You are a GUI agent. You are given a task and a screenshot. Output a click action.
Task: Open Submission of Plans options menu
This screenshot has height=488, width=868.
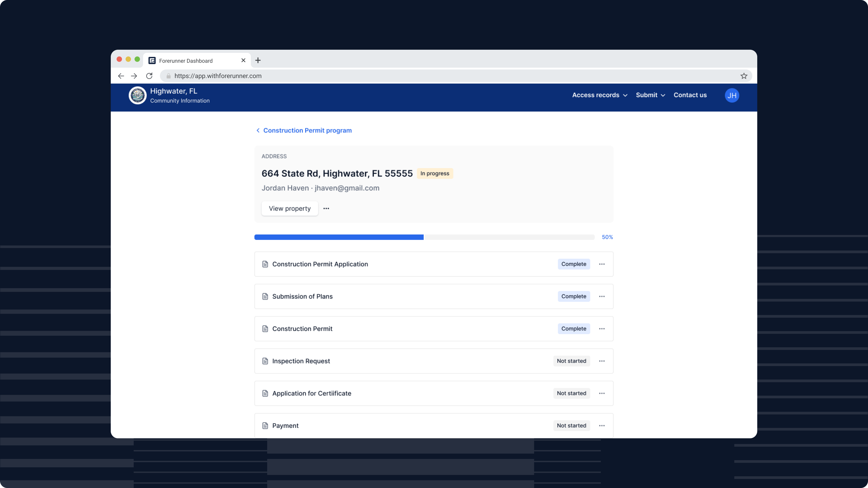click(x=601, y=296)
